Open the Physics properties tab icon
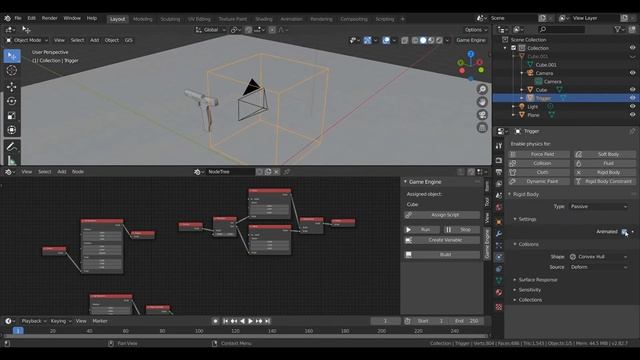Viewport: 640px width, 360px height. 499,257
